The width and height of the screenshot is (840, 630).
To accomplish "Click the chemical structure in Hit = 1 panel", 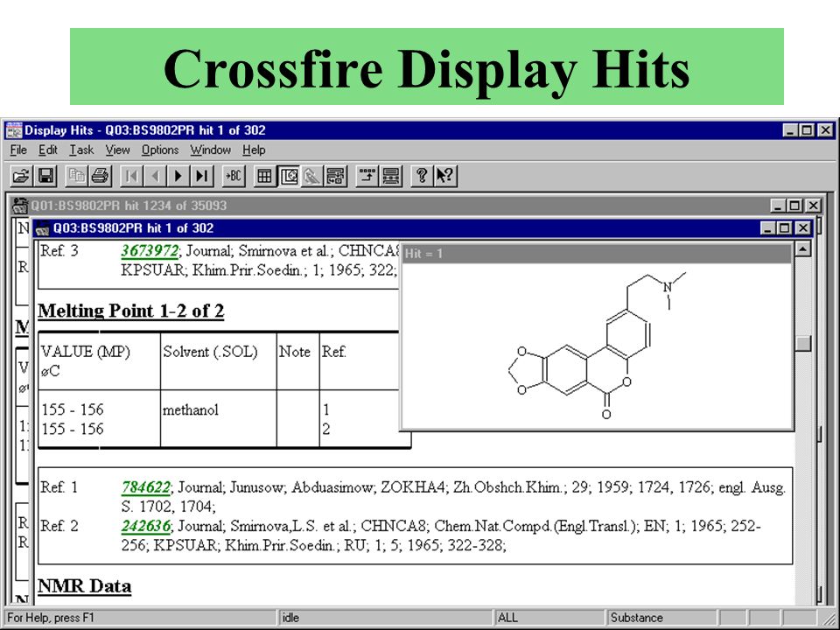I will click(x=598, y=346).
